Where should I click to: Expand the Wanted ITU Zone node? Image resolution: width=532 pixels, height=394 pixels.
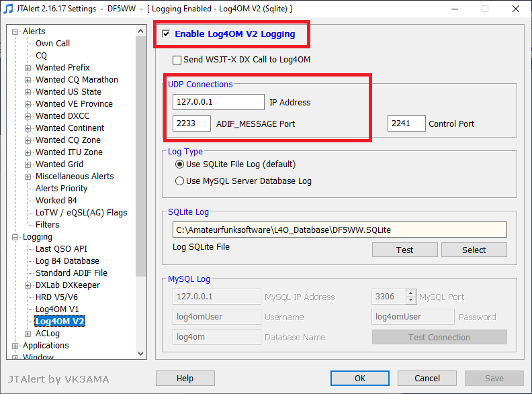click(28, 152)
